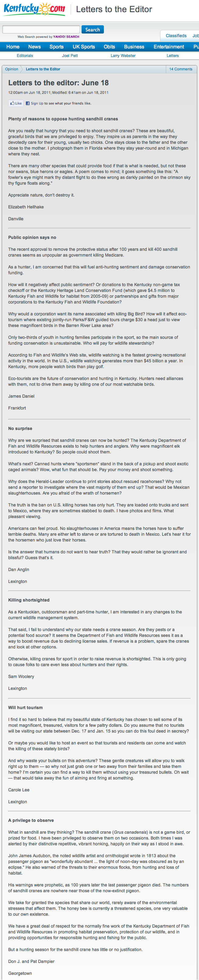Image resolution: width=199 pixels, height=980 pixels.
Task: Open the Home navigation tab
Action: pyautogui.click(x=13, y=47)
